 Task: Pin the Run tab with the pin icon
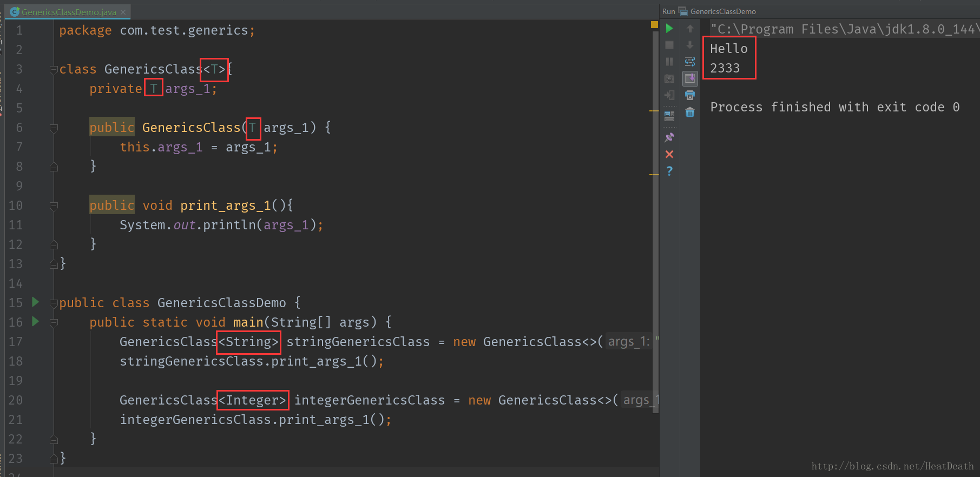click(669, 137)
